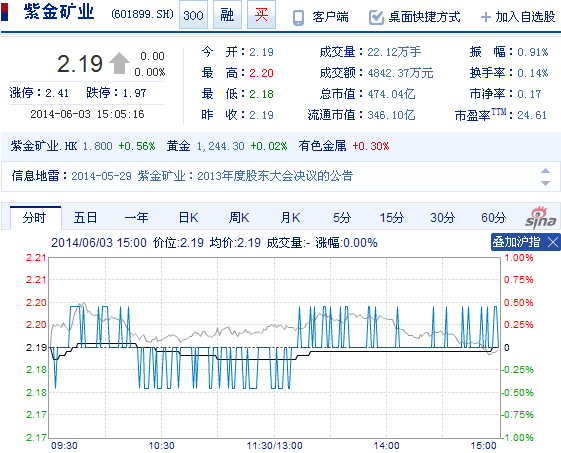Click the timestamp 2014-06-03 15:05:16
The width and height of the screenshot is (561, 453).
pyautogui.click(x=87, y=114)
